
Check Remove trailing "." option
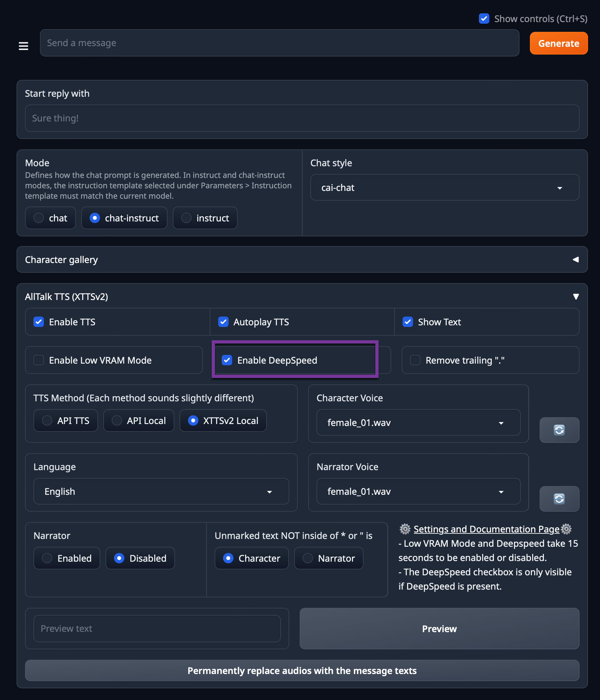[x=415, y=360]
